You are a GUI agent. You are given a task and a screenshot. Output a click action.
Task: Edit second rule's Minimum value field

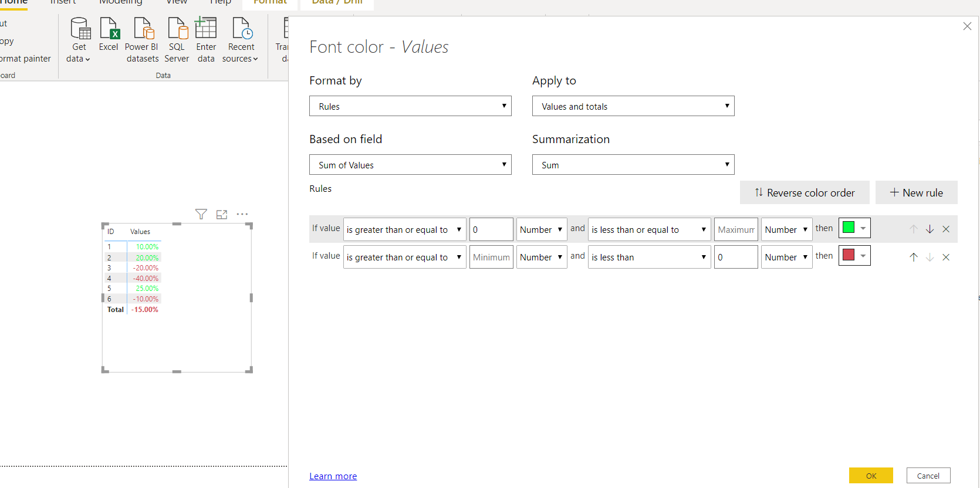[x=491, y=257]
